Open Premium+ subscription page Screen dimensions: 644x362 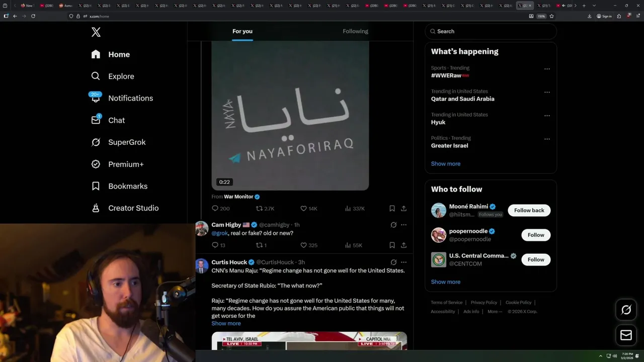point(117,164)
